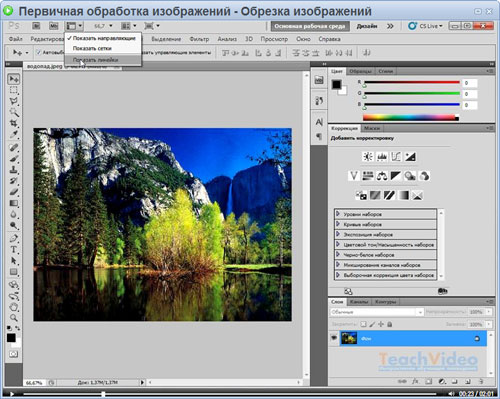Switch to the Каналы tab
The image size is (500, 399).
click(x=359, y=302)
